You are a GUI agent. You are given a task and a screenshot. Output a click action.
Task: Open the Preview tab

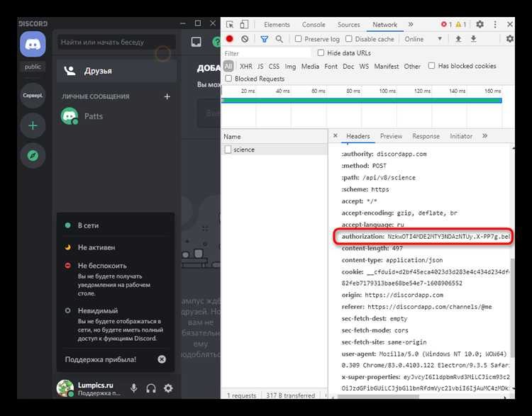click(391, 136)
